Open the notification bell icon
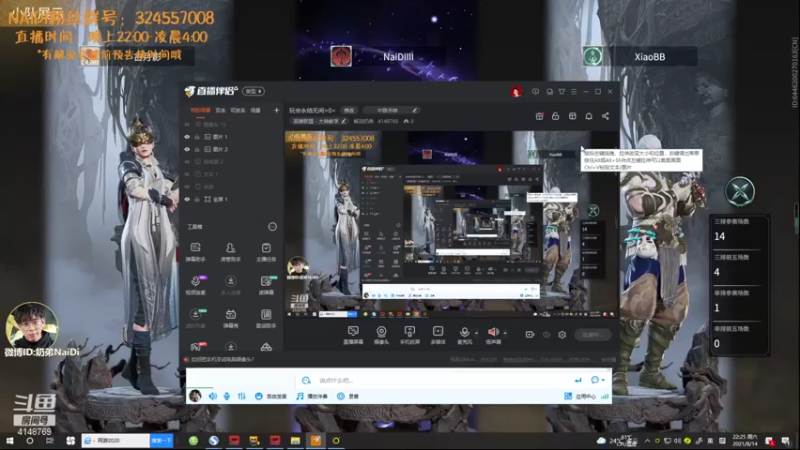This screenshot has height=450, width=800. pyautogui.click(x=589, y=116)
